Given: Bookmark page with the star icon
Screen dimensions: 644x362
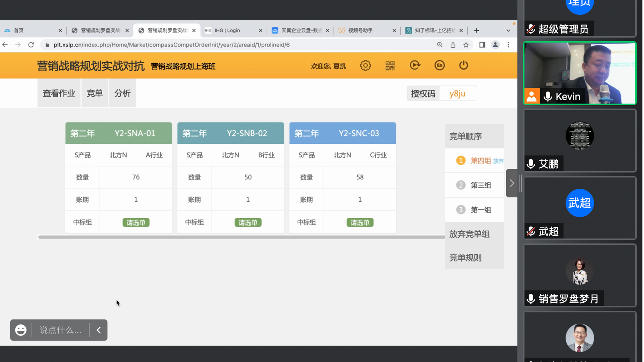Looking at the screenshot, I should pos(466,45).
